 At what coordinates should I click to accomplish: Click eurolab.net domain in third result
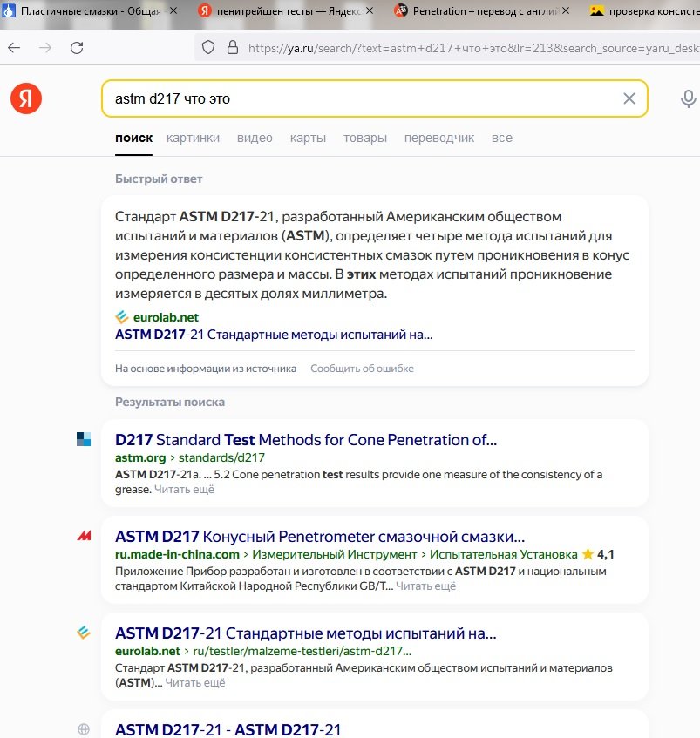[x=147, y=651]
